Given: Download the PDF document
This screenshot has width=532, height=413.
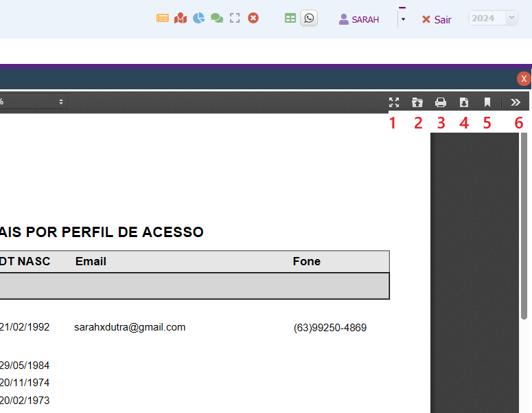Looking at the screenshot, I should point(464,102).
